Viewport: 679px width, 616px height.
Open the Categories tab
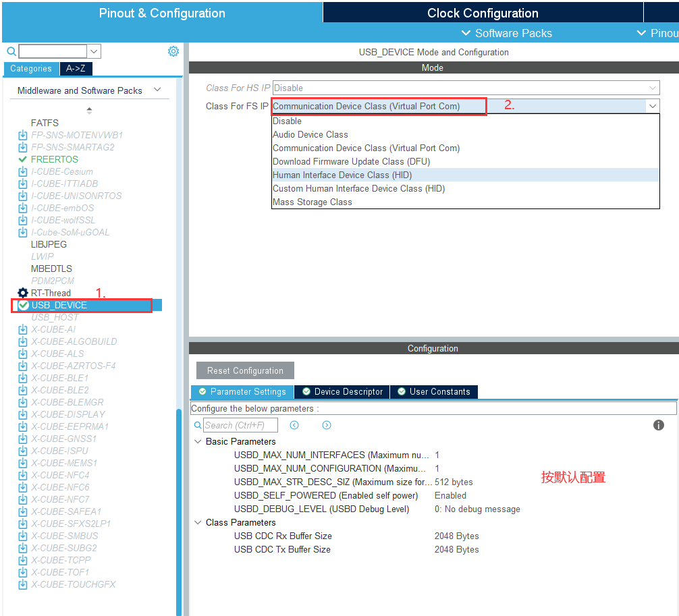pyautogui.click(x=31, y=68)
